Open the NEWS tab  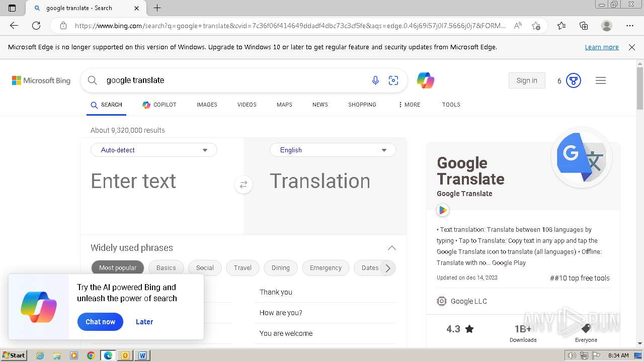pyautogui.click(x=320, y=105)
